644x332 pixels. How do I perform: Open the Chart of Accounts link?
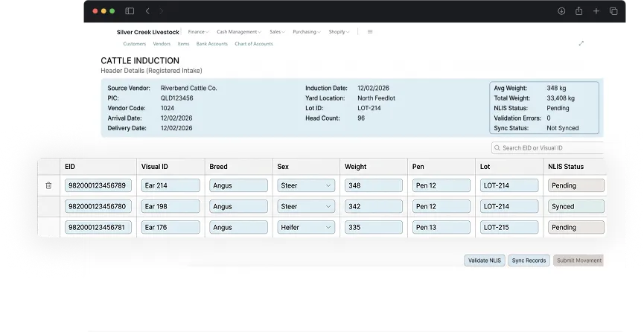tap(254, 44)
